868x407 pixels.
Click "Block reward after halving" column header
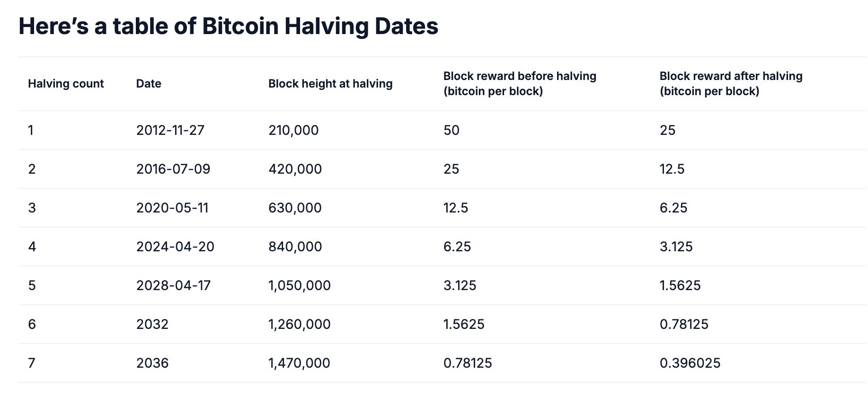(x=731, y=84)
